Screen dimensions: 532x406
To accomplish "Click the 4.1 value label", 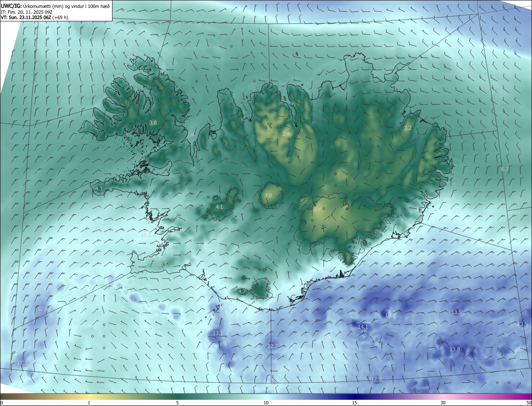I will [x=219, y=207].
